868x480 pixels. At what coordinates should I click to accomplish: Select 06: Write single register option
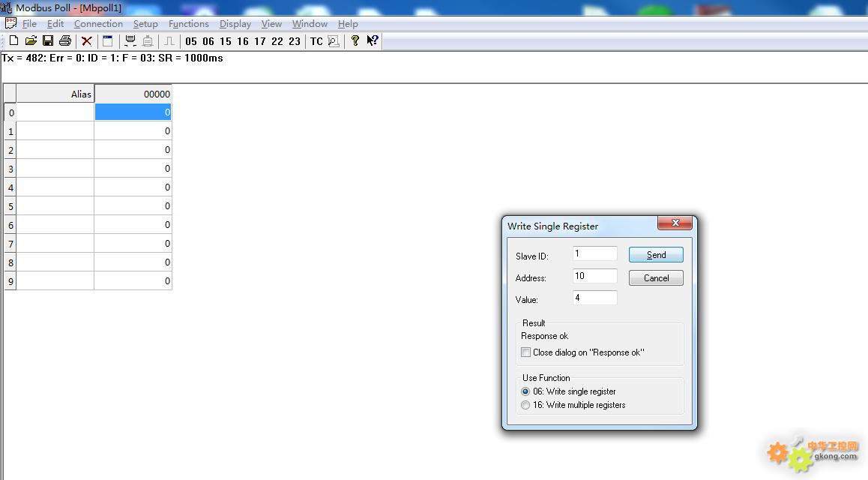525,391
